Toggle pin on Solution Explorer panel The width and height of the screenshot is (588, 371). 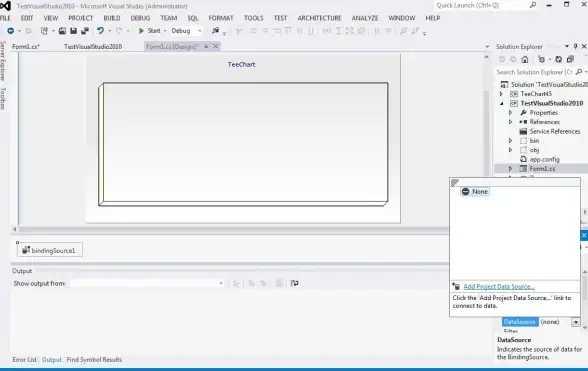point(576,47)
